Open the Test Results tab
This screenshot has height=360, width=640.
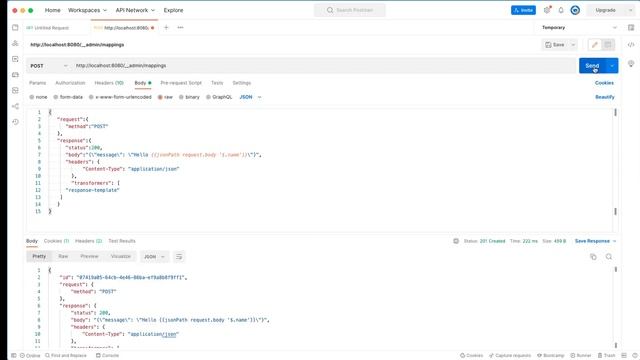click(122, 241)
